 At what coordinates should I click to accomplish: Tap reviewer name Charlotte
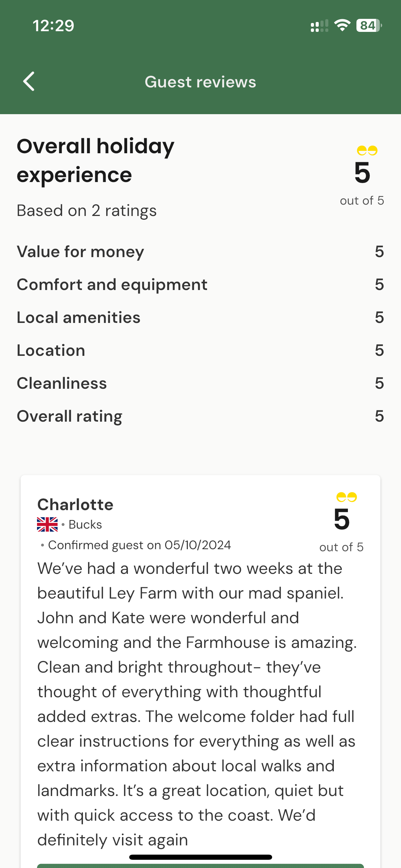[75, 505]
